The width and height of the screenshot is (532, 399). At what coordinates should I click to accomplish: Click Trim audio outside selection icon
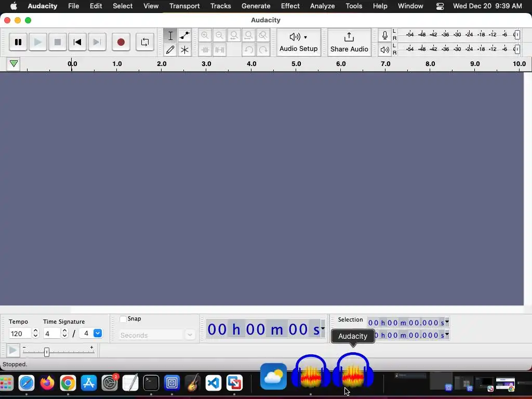(205, 50)
